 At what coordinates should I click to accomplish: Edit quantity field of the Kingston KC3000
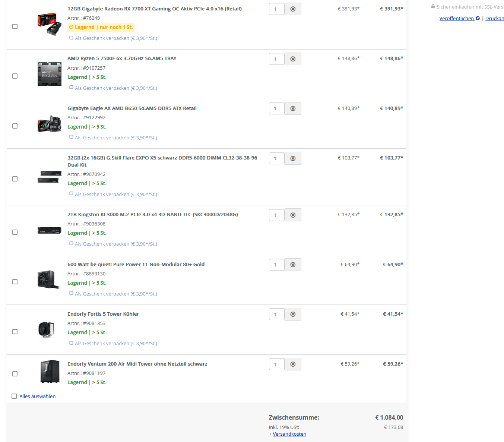click(x=277, y=215)
